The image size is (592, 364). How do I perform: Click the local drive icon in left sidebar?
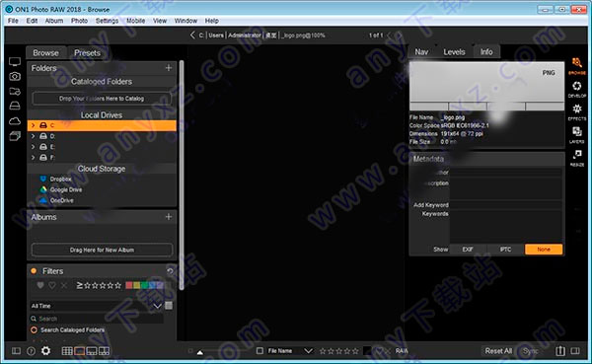(x=15, y=106)
